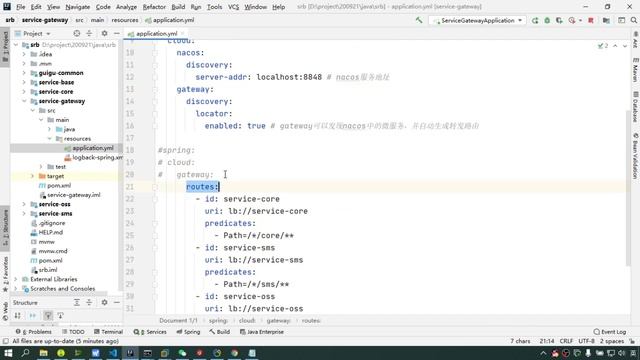Open the Java Enterprise tool window
Screen dimensions: 640x360
262,332
